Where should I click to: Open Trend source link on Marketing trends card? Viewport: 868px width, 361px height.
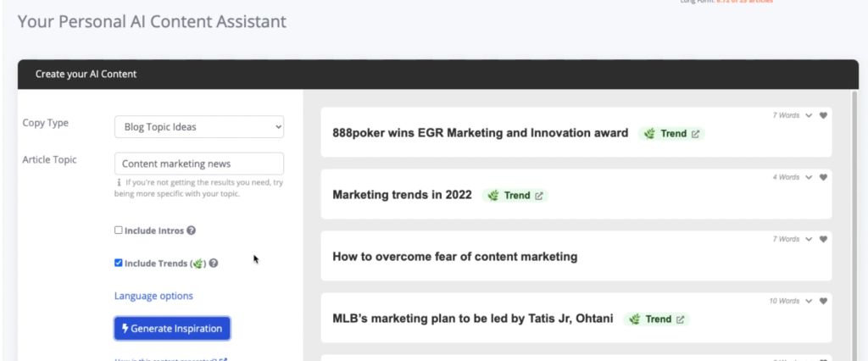click(x=539, y=196)
